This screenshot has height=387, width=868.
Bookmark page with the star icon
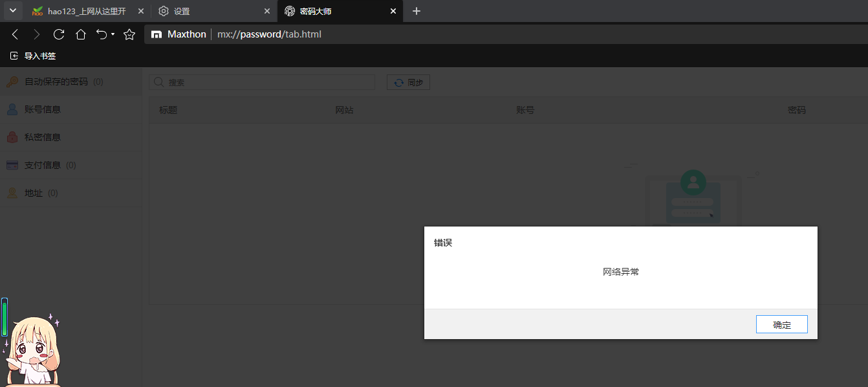(x=129, y=34)
